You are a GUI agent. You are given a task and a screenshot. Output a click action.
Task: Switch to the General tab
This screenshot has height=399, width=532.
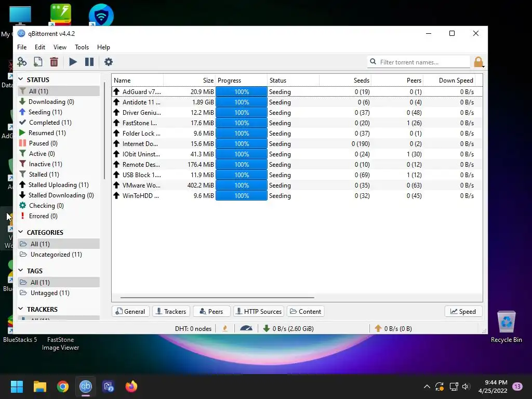coord(130,312)
